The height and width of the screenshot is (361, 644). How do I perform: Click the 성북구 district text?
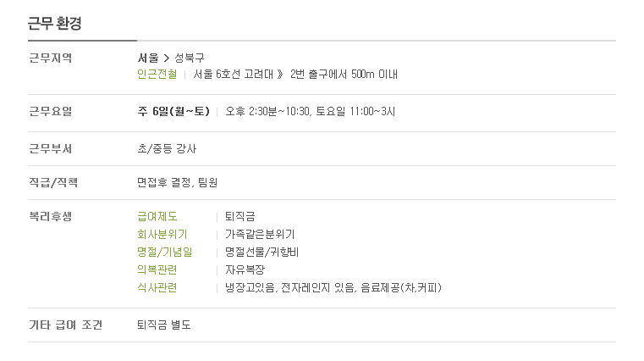[190, 58]
